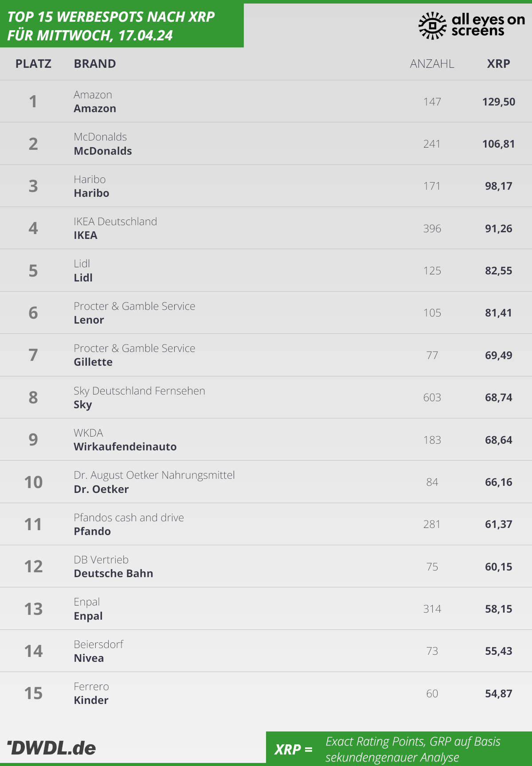The width and height of the screenshot is (532, 766).
Task: Click the green title banner
Action: click(x=122, y=25)
